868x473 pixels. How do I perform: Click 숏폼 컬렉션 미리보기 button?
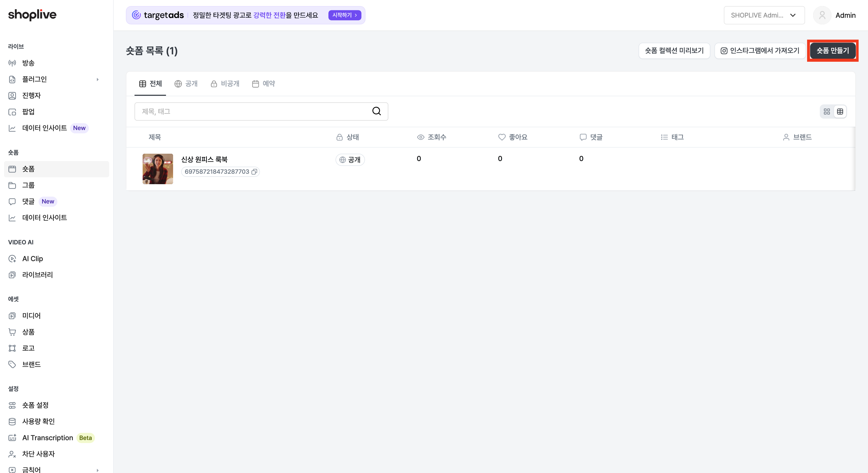674,51
